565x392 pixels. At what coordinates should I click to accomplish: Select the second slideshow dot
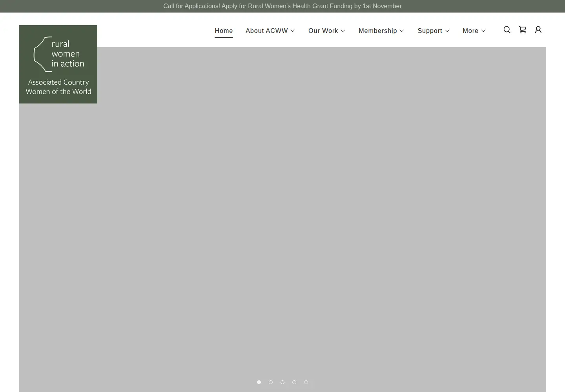coord(271,382)
